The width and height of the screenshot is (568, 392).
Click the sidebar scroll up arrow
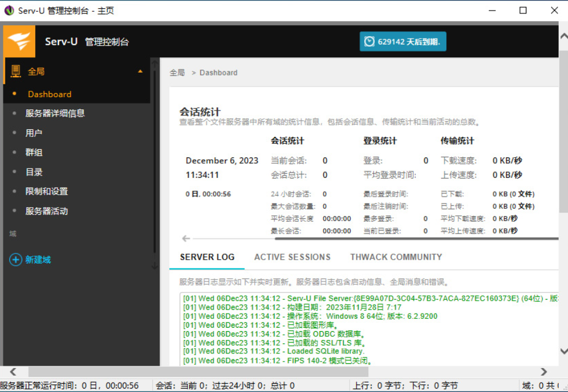point(155,64)
